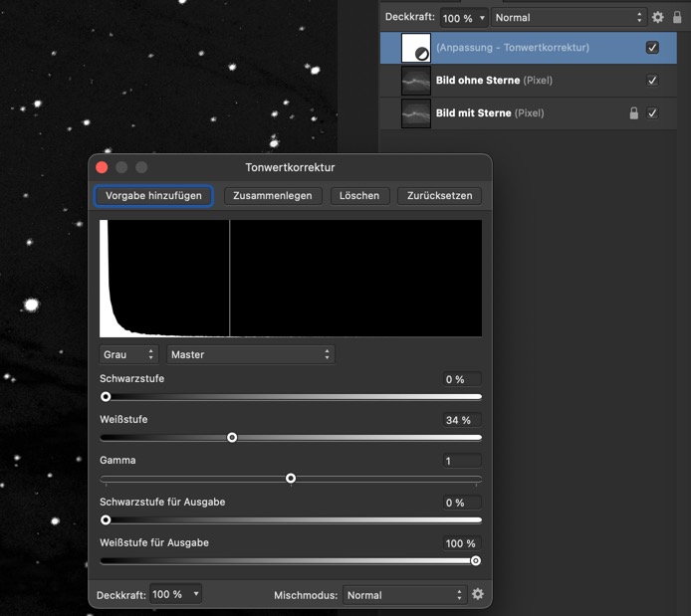Screen dimensions: 691x616
Task: Click the layers panel gear settings icon
Action: point(657,18)
